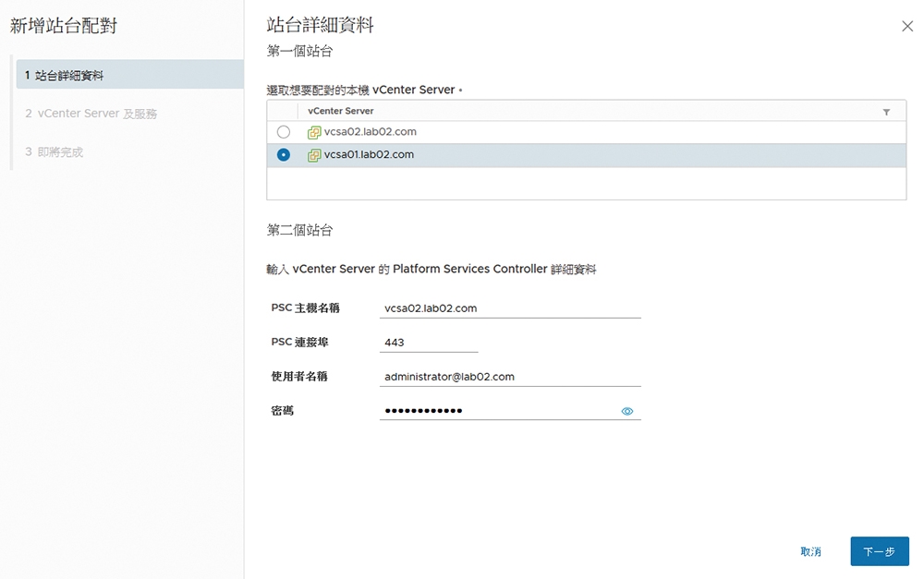Go to step 1 站台詳細資料
The image size is (924, 579).
pyautogui.click(x=129, y=75)
